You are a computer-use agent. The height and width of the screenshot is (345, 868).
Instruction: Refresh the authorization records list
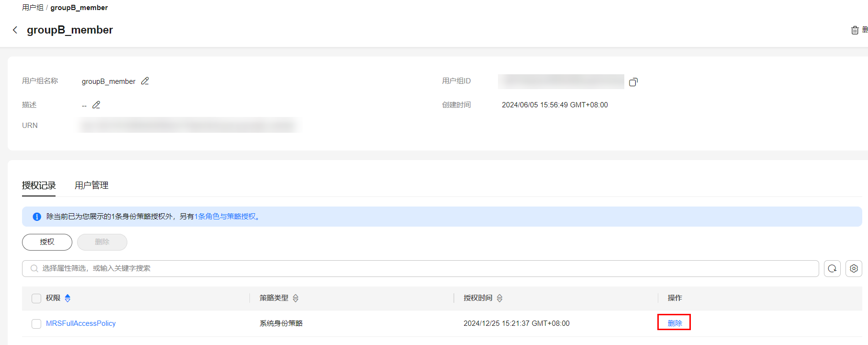point(832,268)
